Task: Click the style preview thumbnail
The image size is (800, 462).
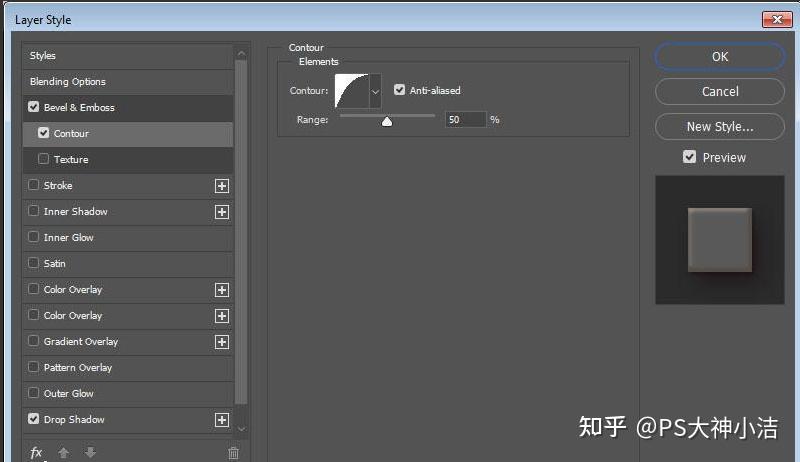Action: (x=719, y=240)
